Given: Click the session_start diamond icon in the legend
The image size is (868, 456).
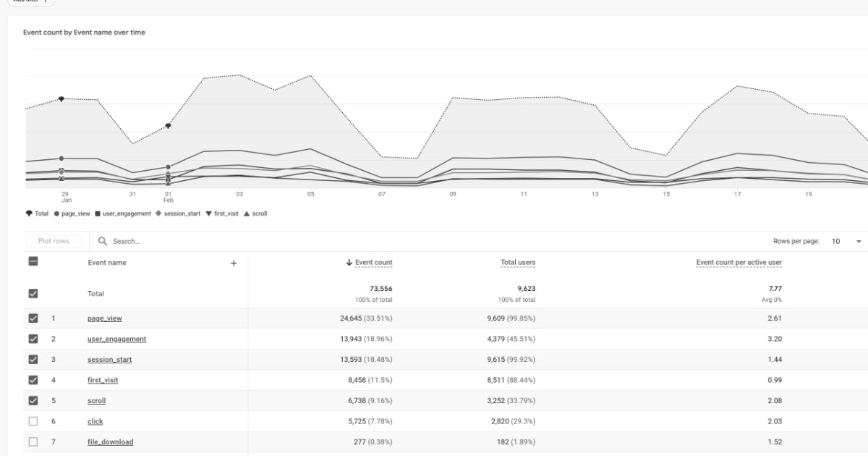Looking at the screenshot, I should tap(157, 214).
